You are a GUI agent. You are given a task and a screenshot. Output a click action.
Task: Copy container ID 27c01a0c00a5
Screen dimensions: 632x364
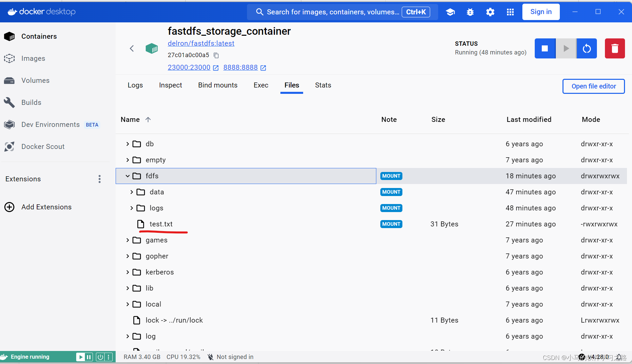[216, 55]
